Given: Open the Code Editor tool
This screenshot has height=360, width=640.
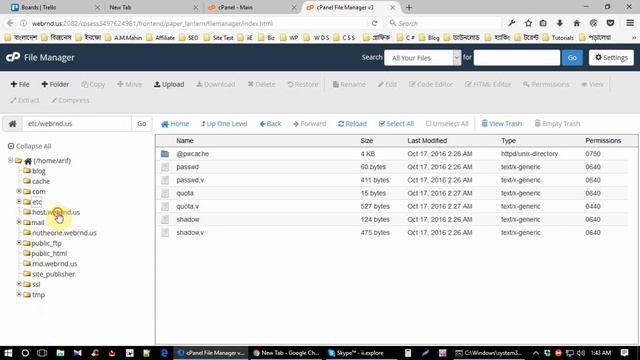Looking at the screenshot, I should point(431,84).
